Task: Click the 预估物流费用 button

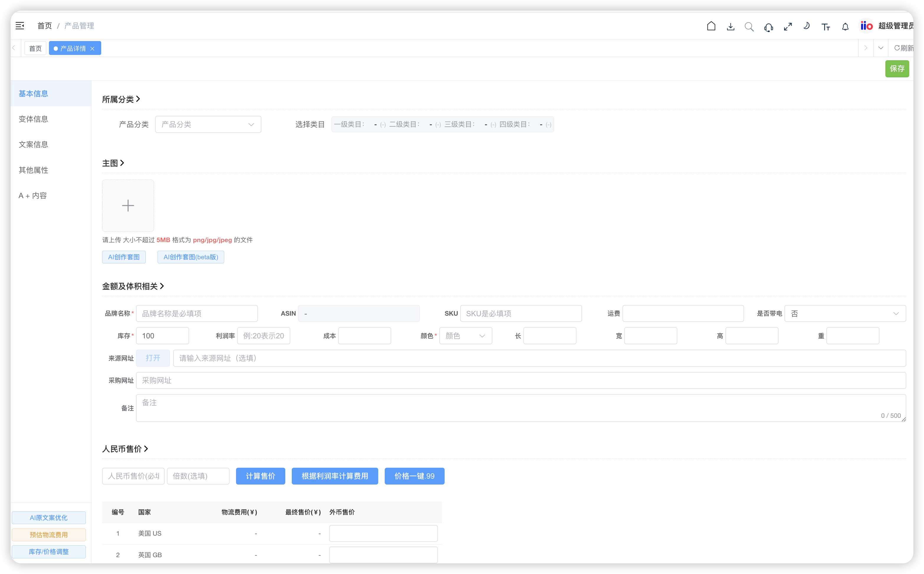Action: pyautogui.click(x=49, y=534)
